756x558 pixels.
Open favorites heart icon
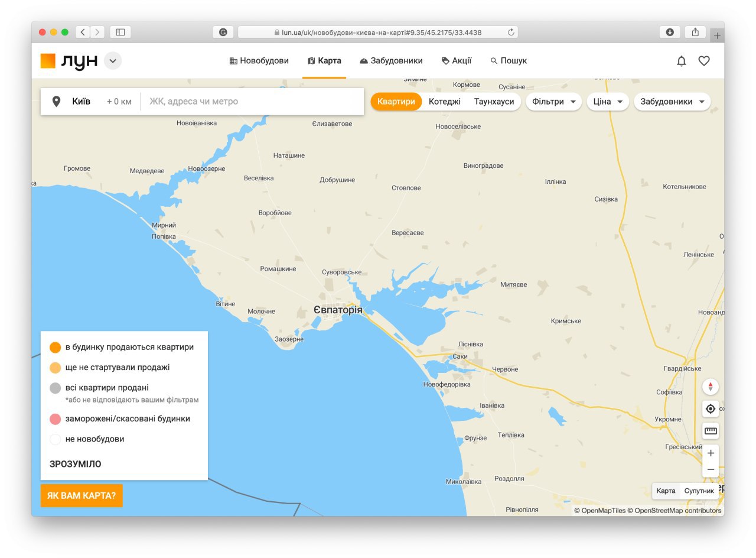704,61
